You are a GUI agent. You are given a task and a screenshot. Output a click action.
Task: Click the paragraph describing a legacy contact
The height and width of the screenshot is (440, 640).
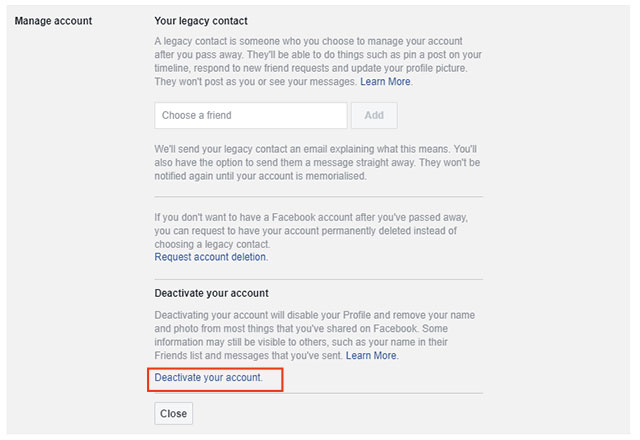coord(318,61)
